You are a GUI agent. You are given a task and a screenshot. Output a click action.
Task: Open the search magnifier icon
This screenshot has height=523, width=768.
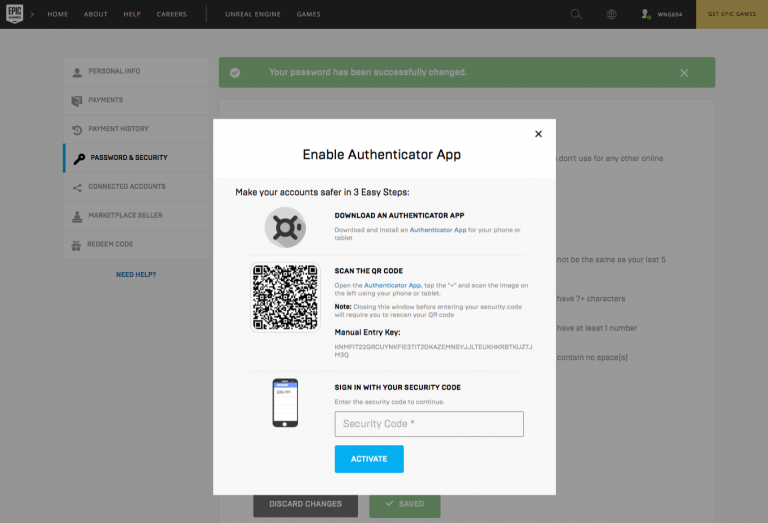click(576, 14)
